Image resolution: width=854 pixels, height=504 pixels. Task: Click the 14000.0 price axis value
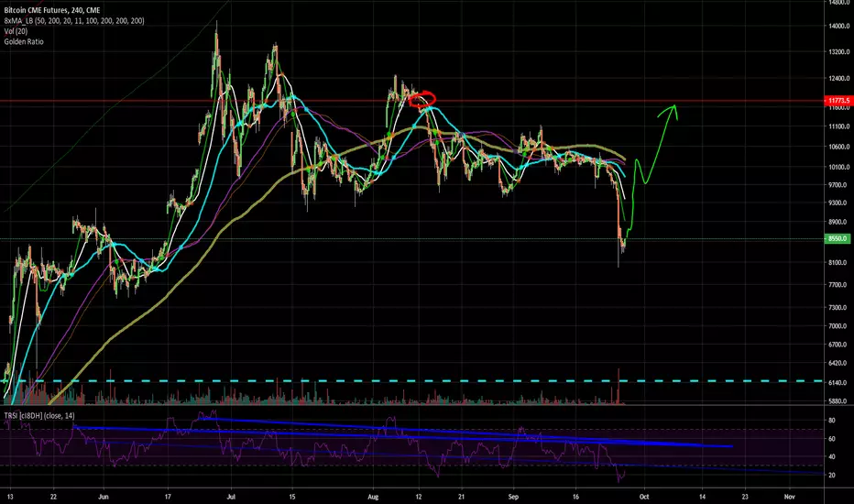coord(838,27)
